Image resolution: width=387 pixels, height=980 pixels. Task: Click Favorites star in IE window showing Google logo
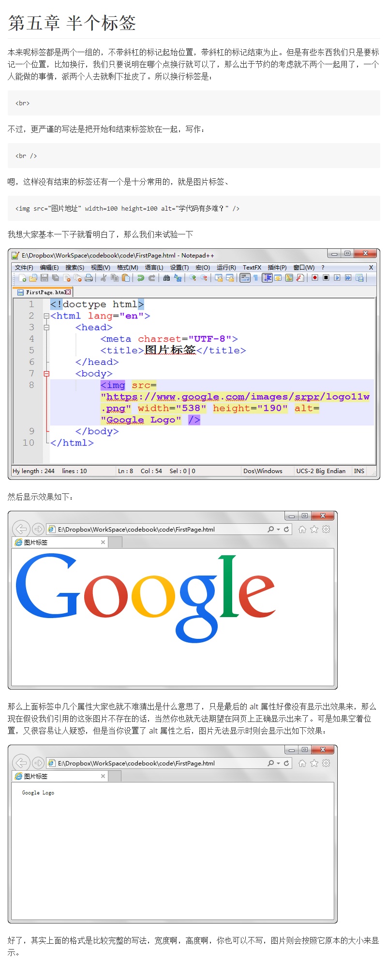(314, 530)
